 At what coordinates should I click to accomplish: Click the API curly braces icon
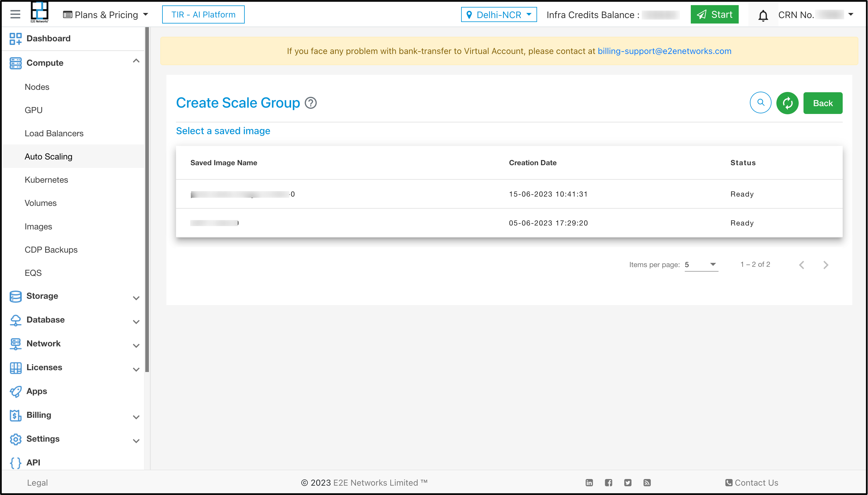[x=16, y=463]
